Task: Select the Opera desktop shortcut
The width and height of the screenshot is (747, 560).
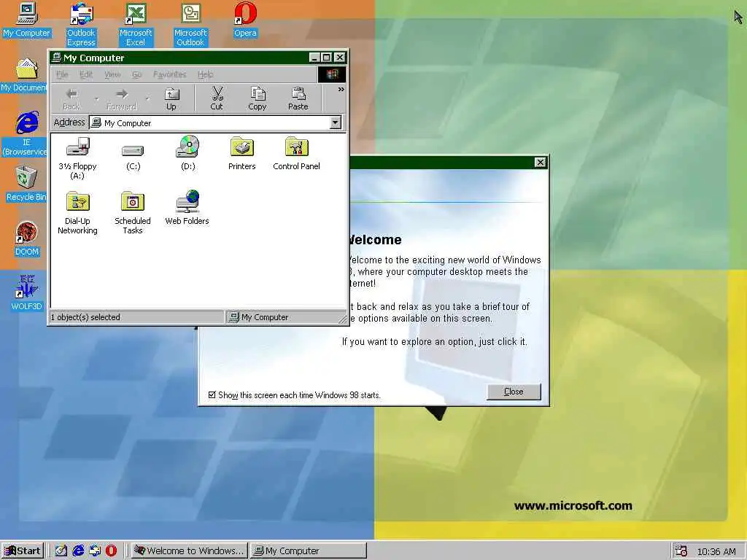Action: point(245,19)
